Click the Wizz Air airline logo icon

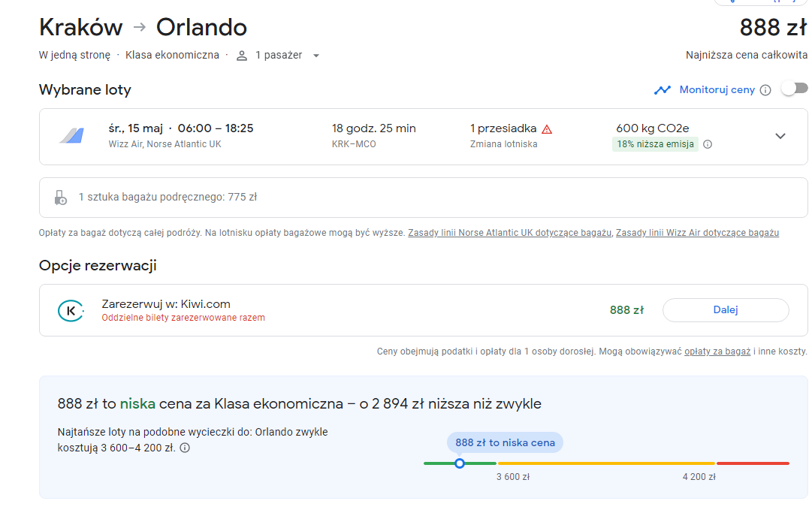coord(71,136)
